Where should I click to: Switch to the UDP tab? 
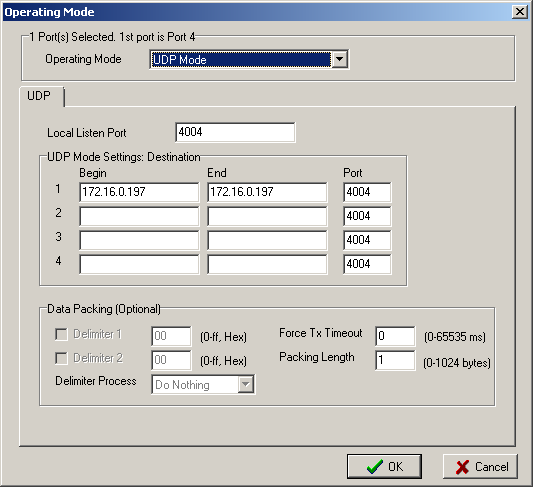[x=39, y=96]
